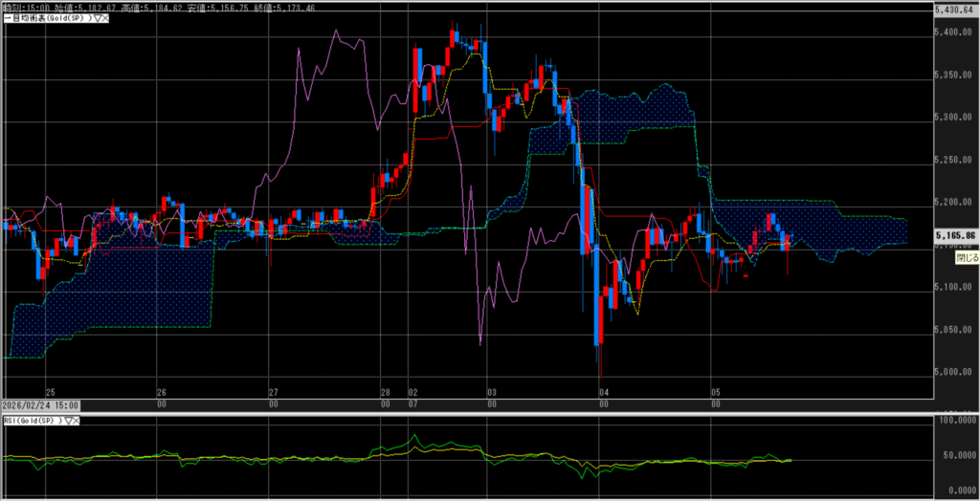Click date marker 25 on time axis
Viewport: 980px width, 501px height.
pyautogui.click(x=50, y=392)
